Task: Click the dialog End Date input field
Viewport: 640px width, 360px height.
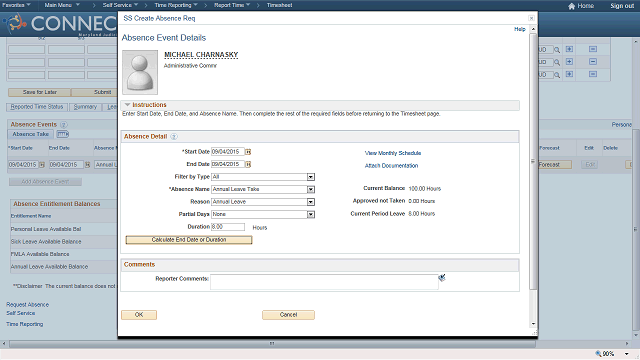Action: point(227,164)
